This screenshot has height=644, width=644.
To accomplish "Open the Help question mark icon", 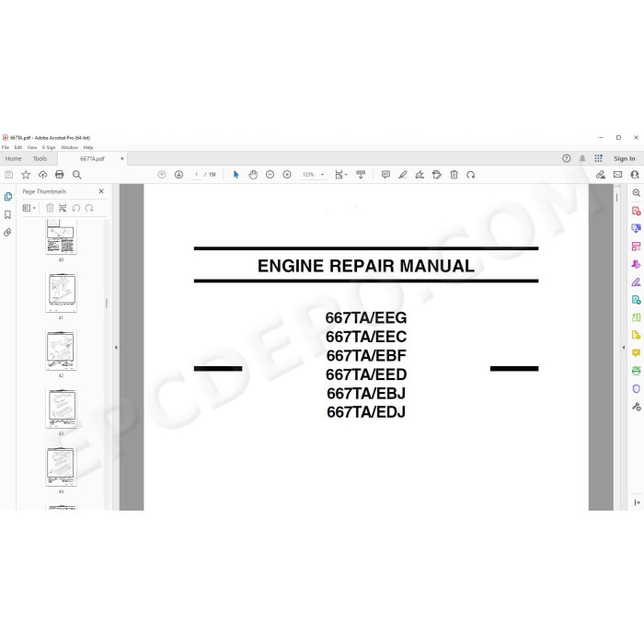I will click(x=567, y=158).
